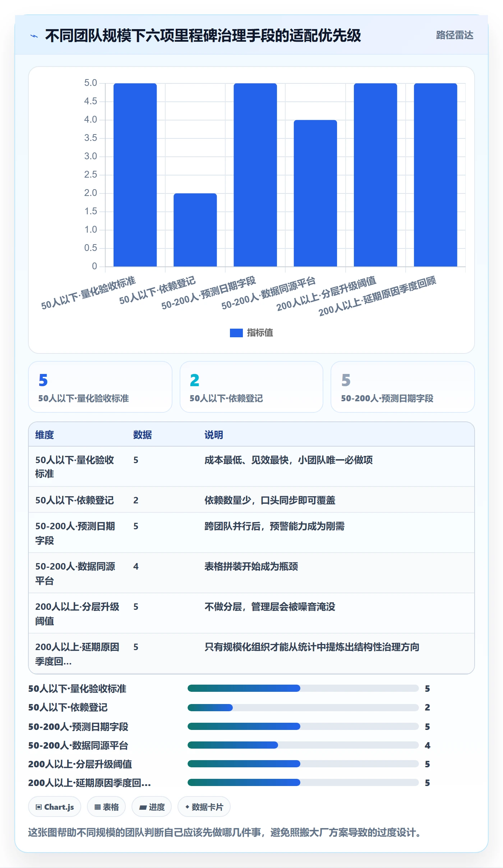The height and width of the screenshot is (868, 503).
Task: Click the 5.0 y-axis tick label
Action: tap(91, 83)
